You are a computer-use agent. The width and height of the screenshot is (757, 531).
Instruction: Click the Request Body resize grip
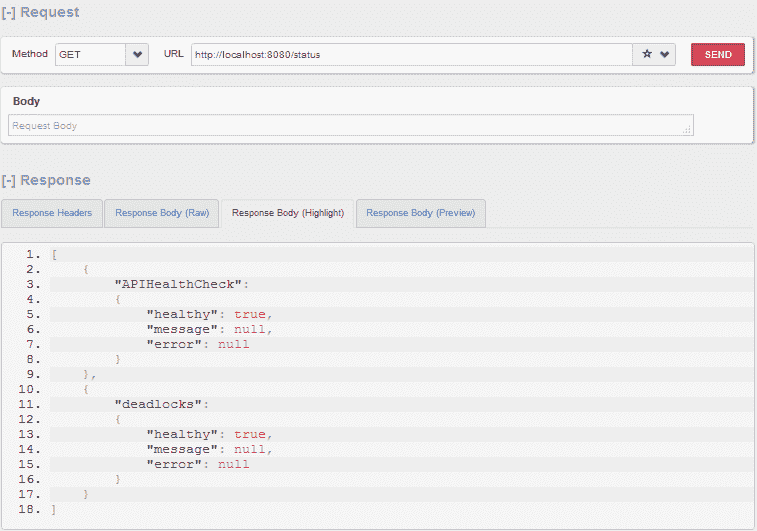coord(687,130)
